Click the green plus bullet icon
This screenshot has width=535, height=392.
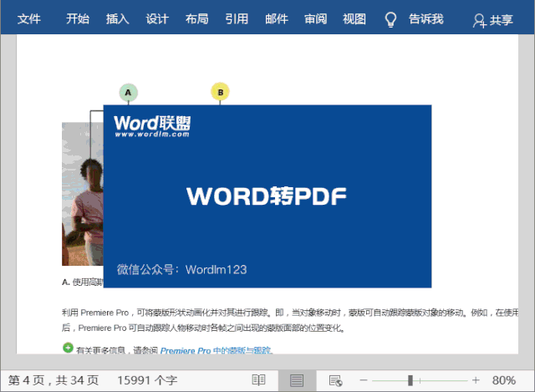click(x=68, y=348)
